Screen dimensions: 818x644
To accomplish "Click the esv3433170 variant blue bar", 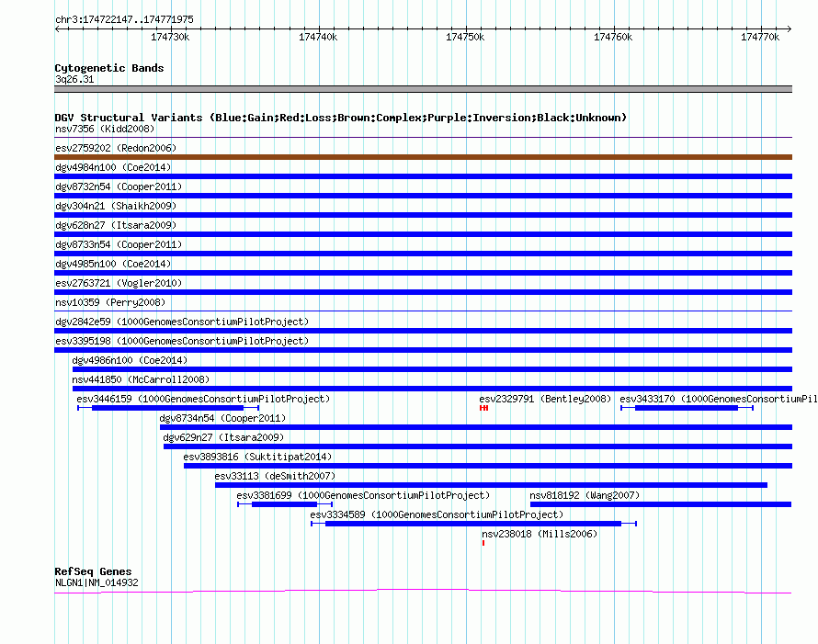I will click(x=687, y=408).
